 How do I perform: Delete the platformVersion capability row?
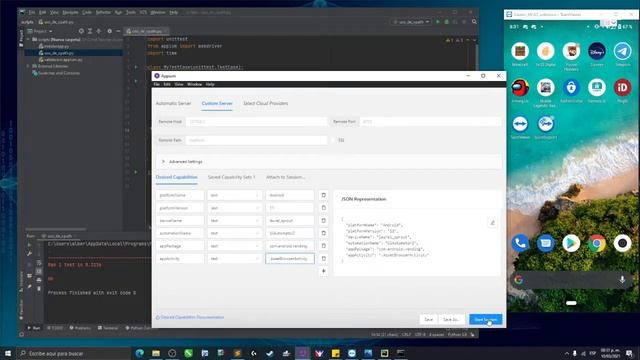coord(323,208)
